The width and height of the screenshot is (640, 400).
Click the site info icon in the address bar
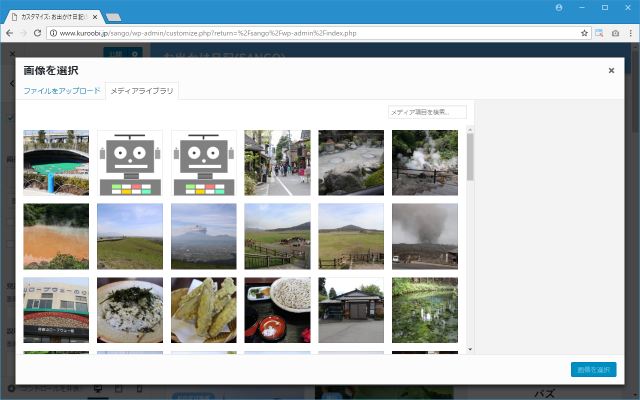point(53,33)
